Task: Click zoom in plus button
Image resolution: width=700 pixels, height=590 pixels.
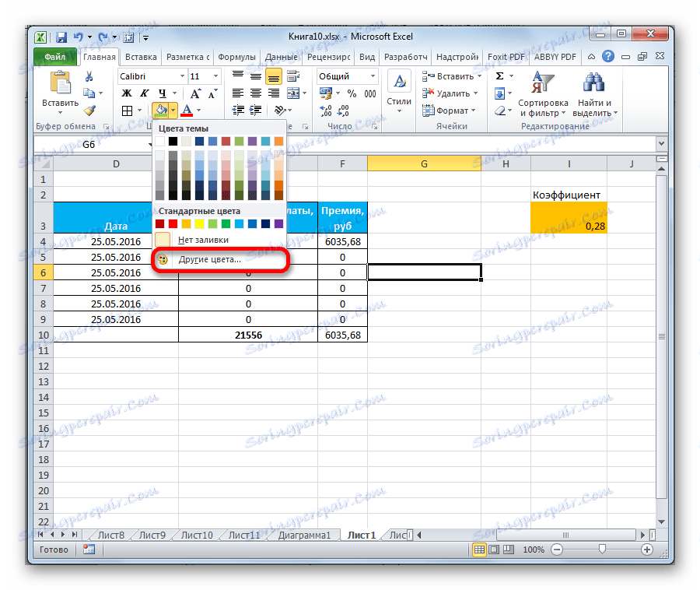Action: 647,550
